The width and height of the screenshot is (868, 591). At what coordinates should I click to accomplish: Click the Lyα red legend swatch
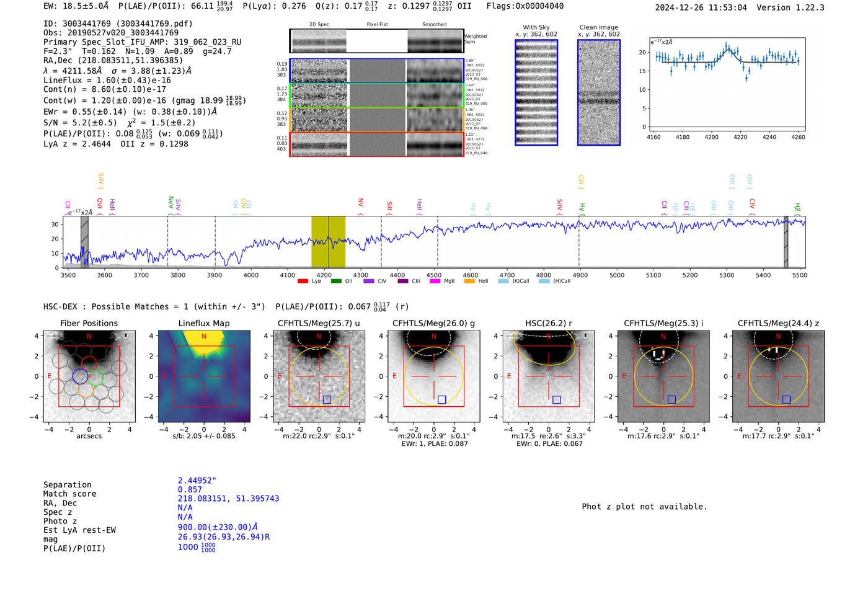point(303,281)
